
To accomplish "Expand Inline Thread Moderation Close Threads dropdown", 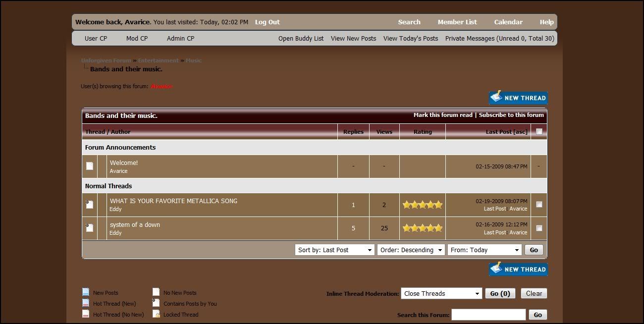I will 441,293.
